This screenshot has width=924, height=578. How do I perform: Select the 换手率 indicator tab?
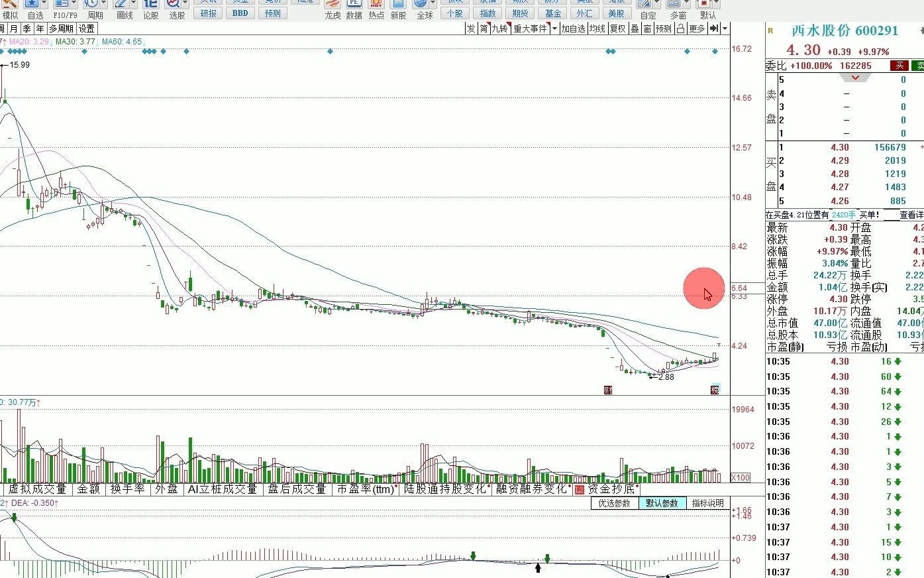pos(127,489)
